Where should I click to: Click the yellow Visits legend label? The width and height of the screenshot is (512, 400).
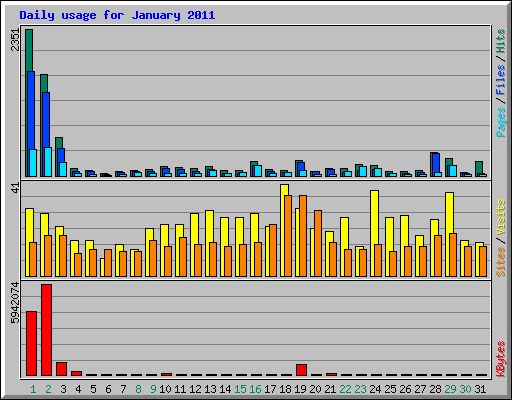coord(500,218)
